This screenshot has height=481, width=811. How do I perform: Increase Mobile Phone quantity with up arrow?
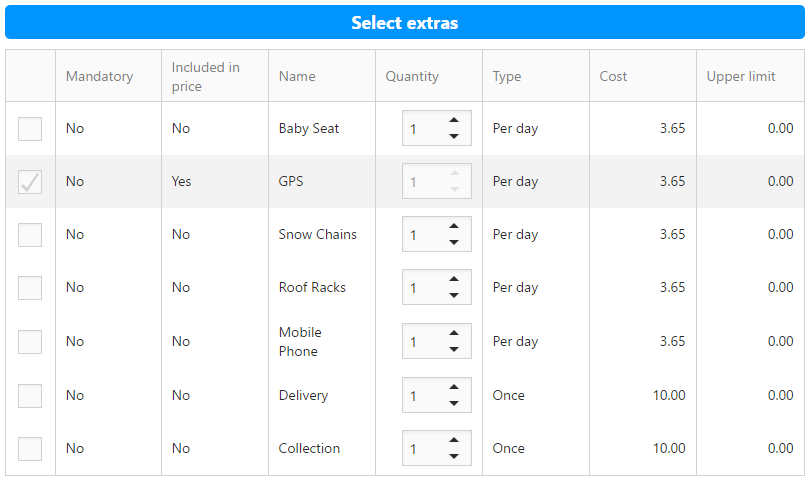pyautogui.click(x=454, y=333)
